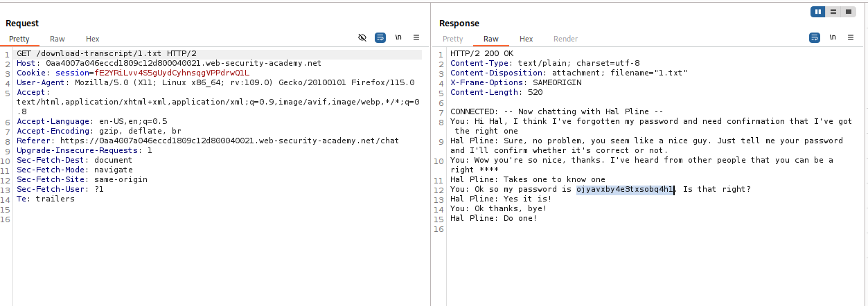Image resolution: width=868 pixels, height=306 pixels.
Task: Toggle the Request eye-slash visibility icon
Action: [x=362, y=38]
